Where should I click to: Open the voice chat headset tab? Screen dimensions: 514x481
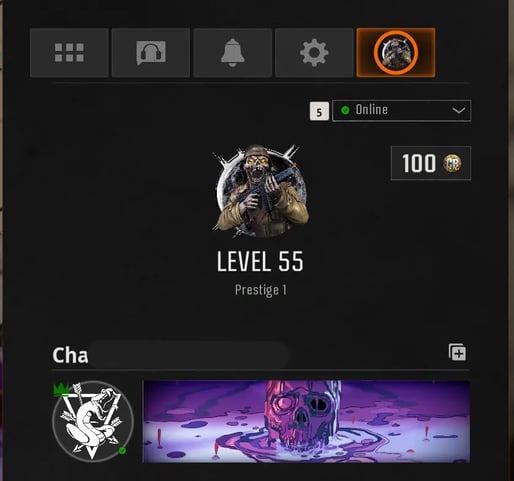point(151,53)
